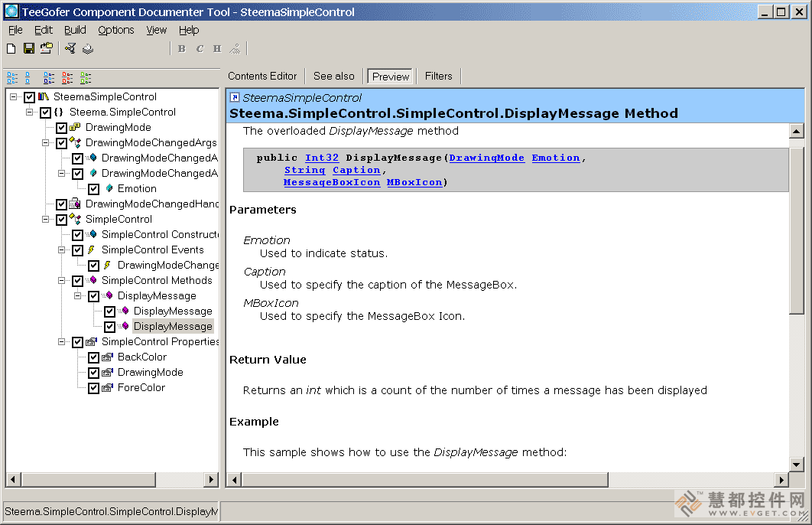Viewport: 812px width, 525px height.
Task: Collapse the SimpleControl Events node
Action: [x=62, y=249]
